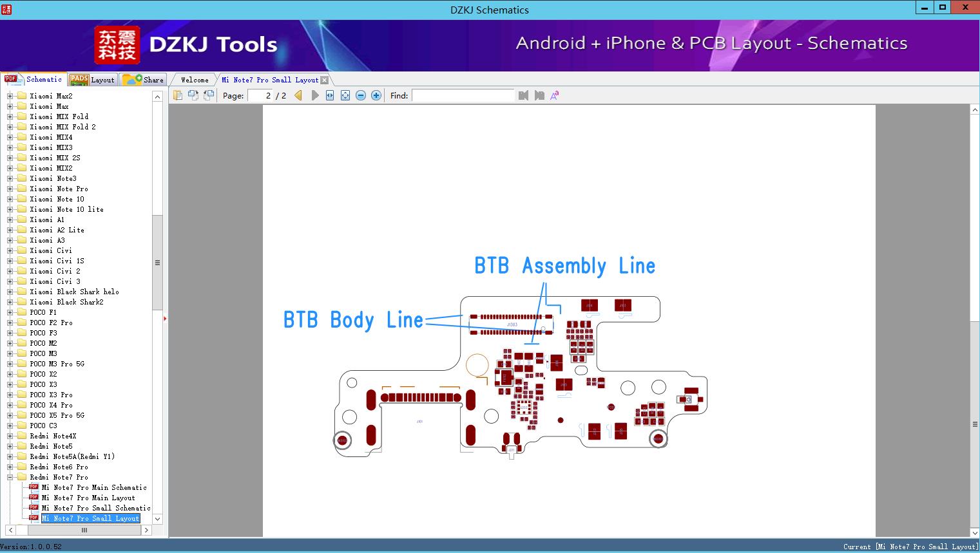The width and height of the screenshot is (980, 553).
Task: Click the folder icon of POCO F1
Action: point(21,312)
